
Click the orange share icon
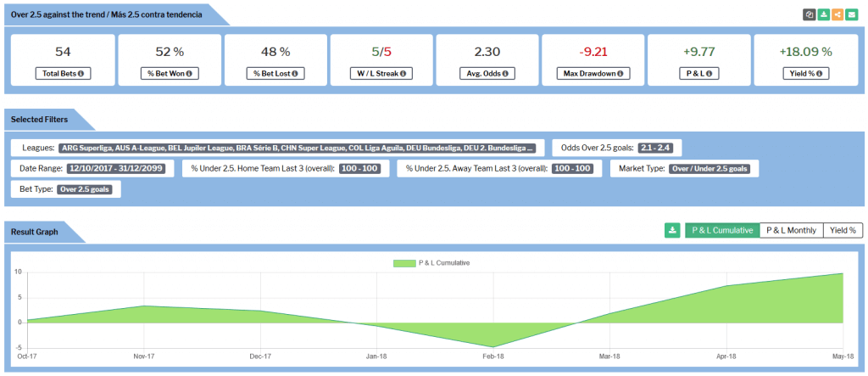click(837, 14)
